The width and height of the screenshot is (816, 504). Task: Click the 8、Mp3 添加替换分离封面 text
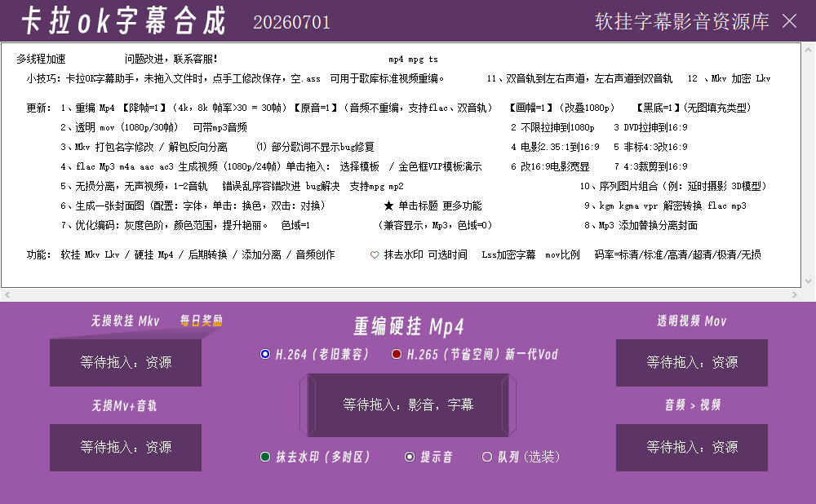click(x=641, y=225)
